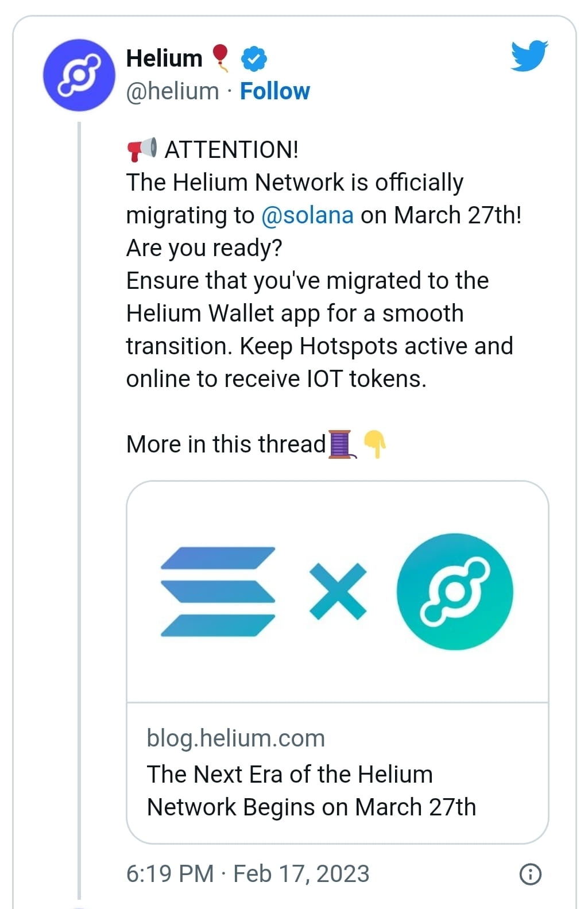Open the @solana mention link
This screenshot has height=909, width=588.
[x=309, y=215]
